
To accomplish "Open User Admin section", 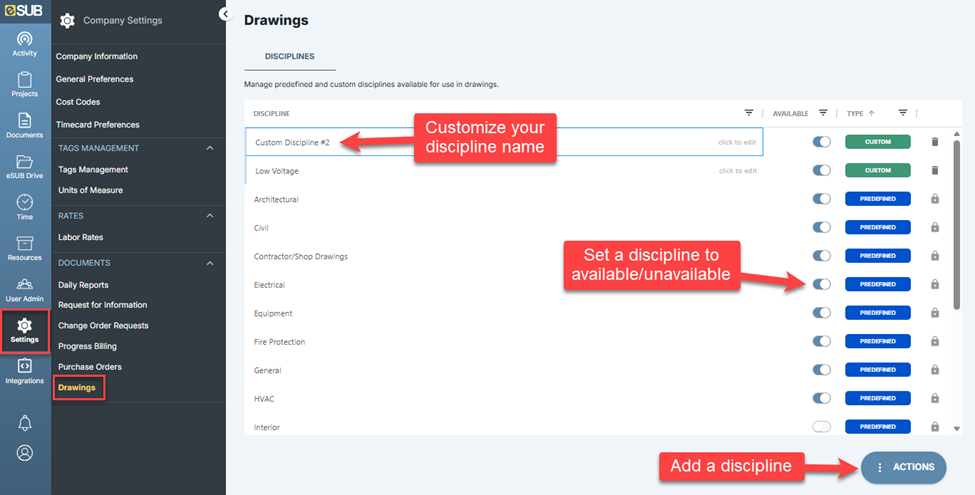I will [25, 289].
